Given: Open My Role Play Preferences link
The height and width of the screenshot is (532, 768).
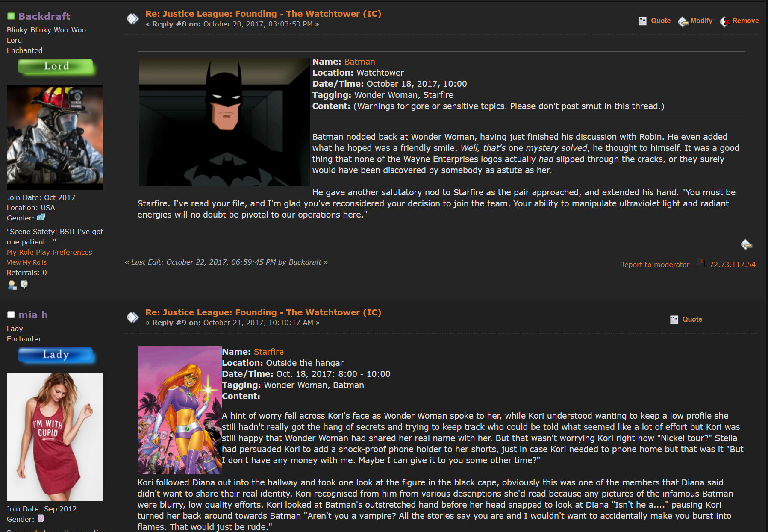Looking at the screenshot, I should pyautogui.click(x=50, y=252).
